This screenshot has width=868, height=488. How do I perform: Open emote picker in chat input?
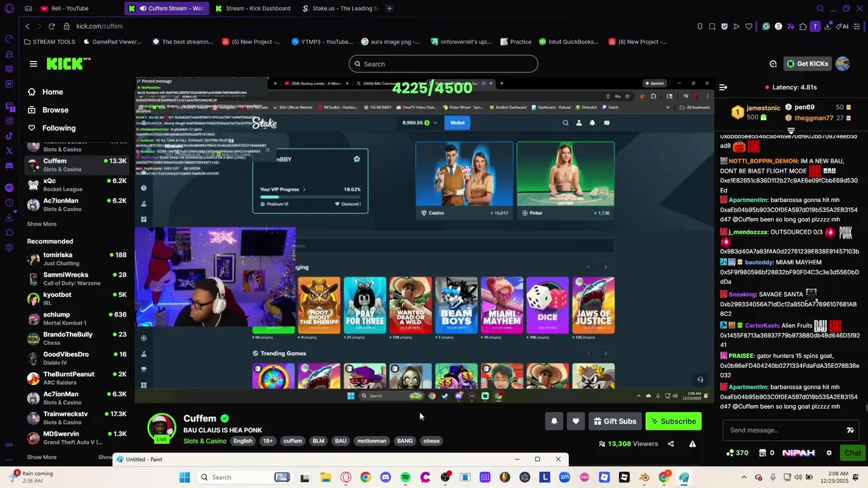pos(850,430)
